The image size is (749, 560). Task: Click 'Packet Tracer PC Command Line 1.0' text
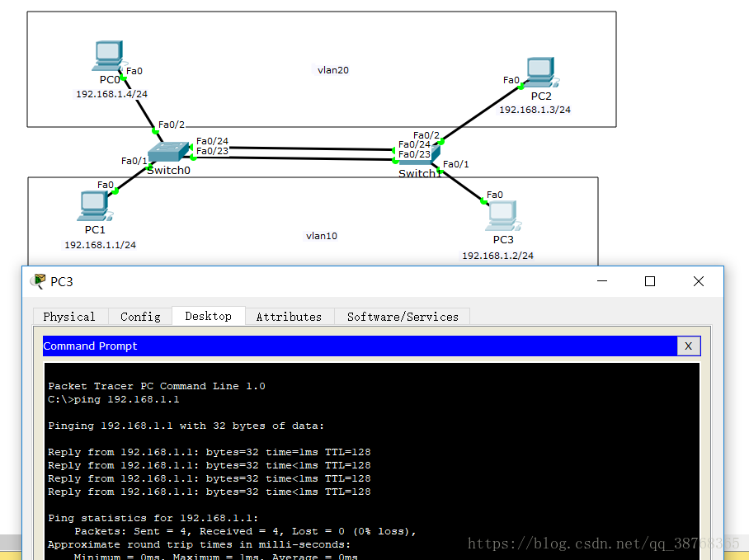click(157, 386)
